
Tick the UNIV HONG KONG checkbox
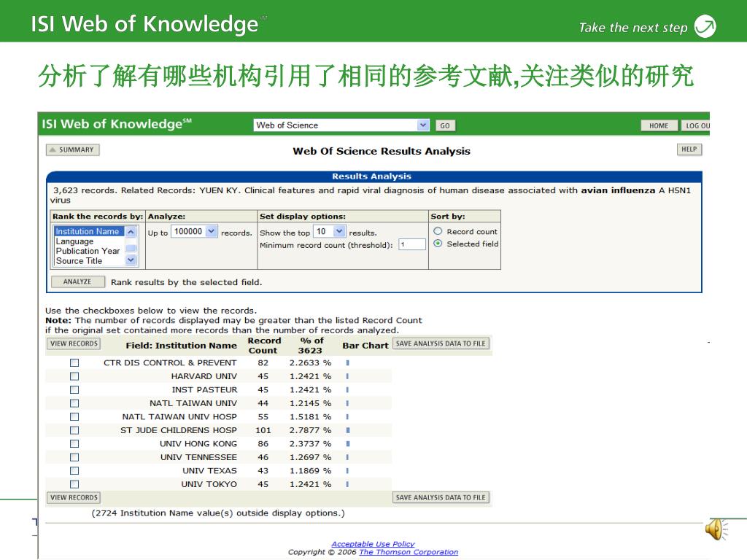[x=74, y=444]
